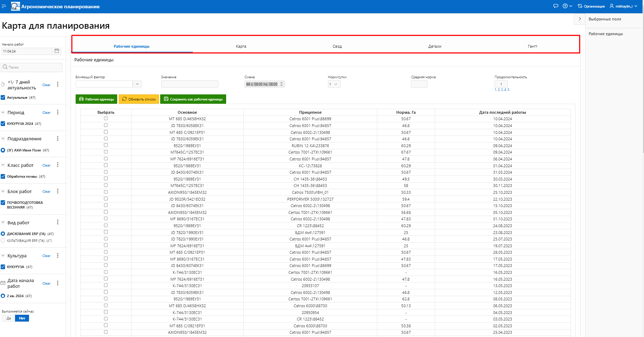Open the help question mark menu
Viewport: 644px width, 337px height.
567,6
